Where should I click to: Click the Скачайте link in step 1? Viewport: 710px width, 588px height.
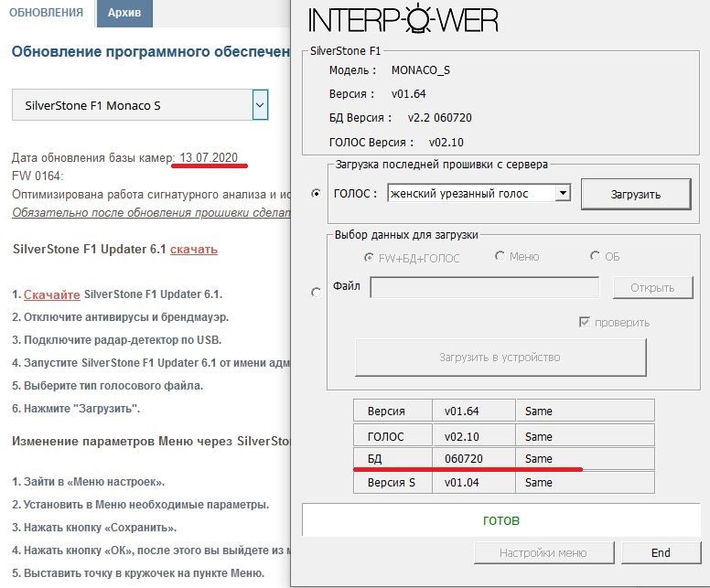point(51,294)
